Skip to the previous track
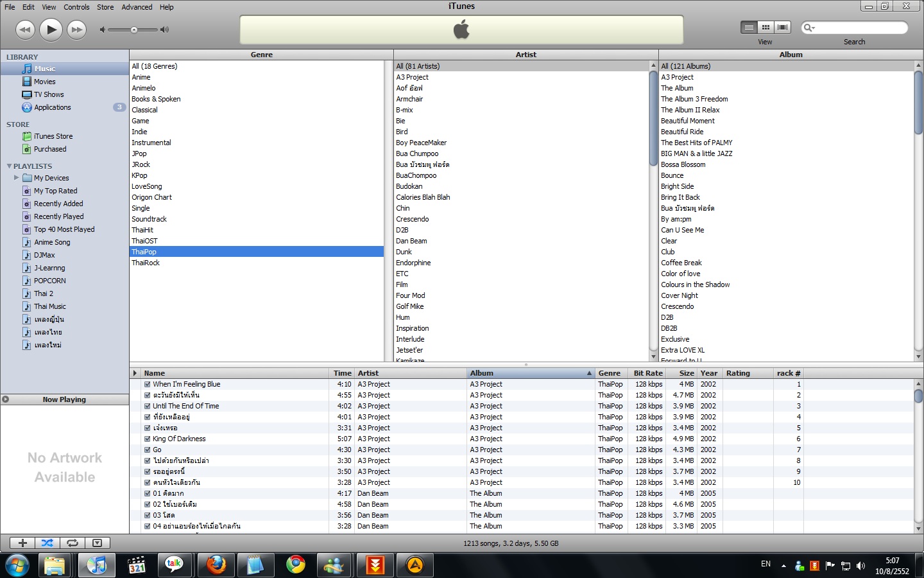This screenshot has height=578, width=924. [25, 30]
